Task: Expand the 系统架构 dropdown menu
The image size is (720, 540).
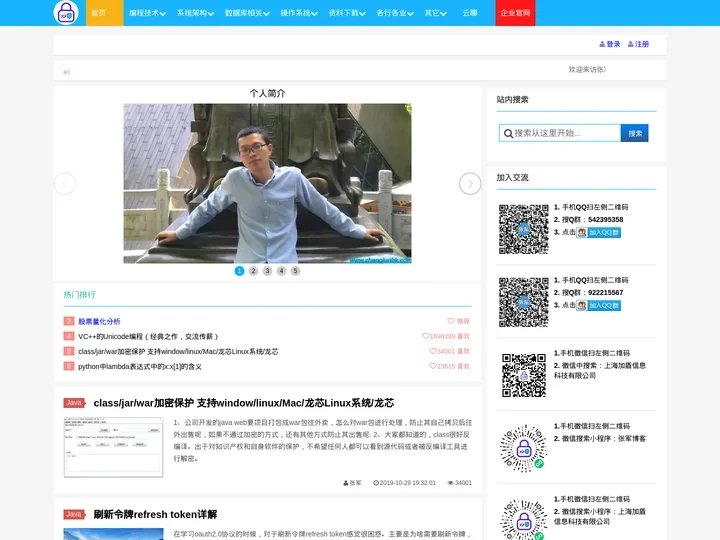Action: 195,13
